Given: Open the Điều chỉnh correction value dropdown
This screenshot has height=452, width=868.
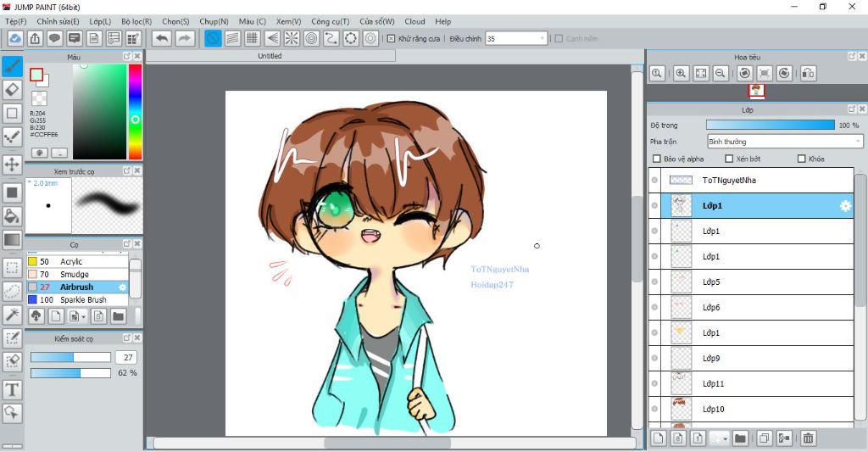Looking at the screenshot, I should (516, 38).
